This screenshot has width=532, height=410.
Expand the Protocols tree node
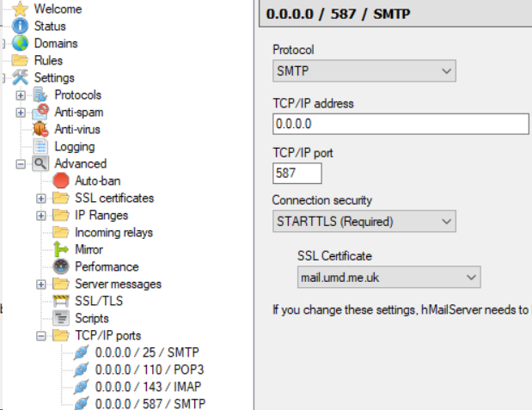pyautogui.click(x=21, y=95)
